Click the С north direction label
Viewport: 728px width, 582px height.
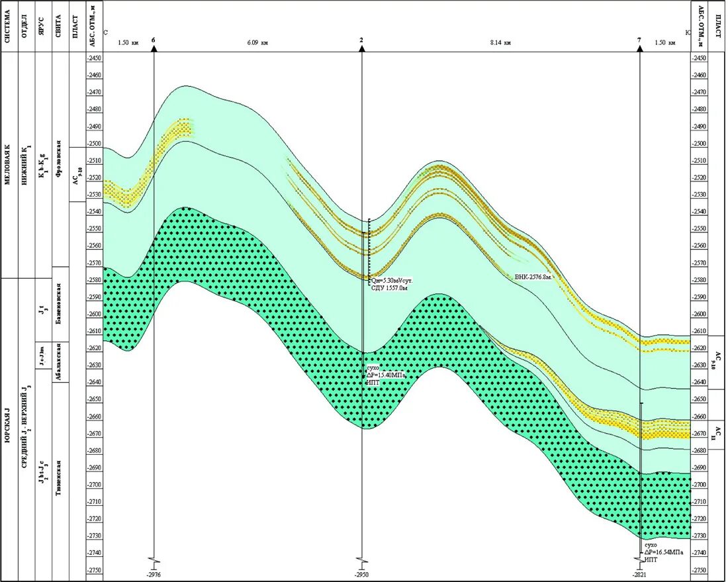[x=106, y=32]
